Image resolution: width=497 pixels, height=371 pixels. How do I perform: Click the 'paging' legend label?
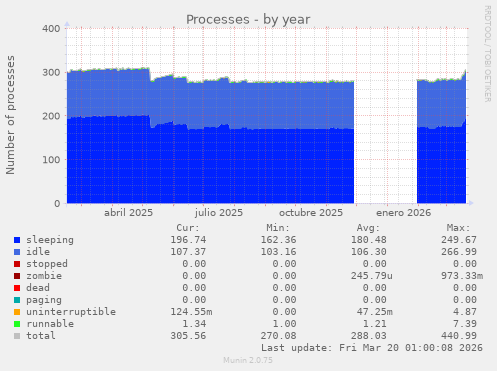(x=44, y=300)
